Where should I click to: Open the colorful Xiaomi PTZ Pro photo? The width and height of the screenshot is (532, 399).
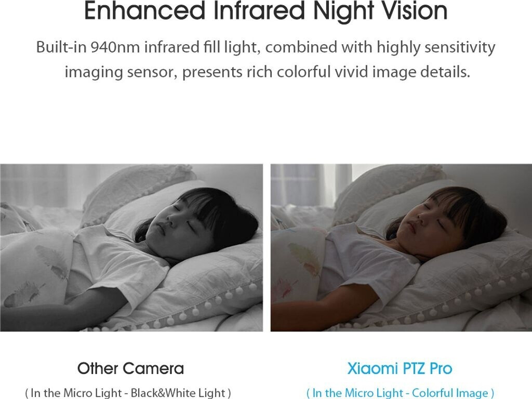[401, 248]
